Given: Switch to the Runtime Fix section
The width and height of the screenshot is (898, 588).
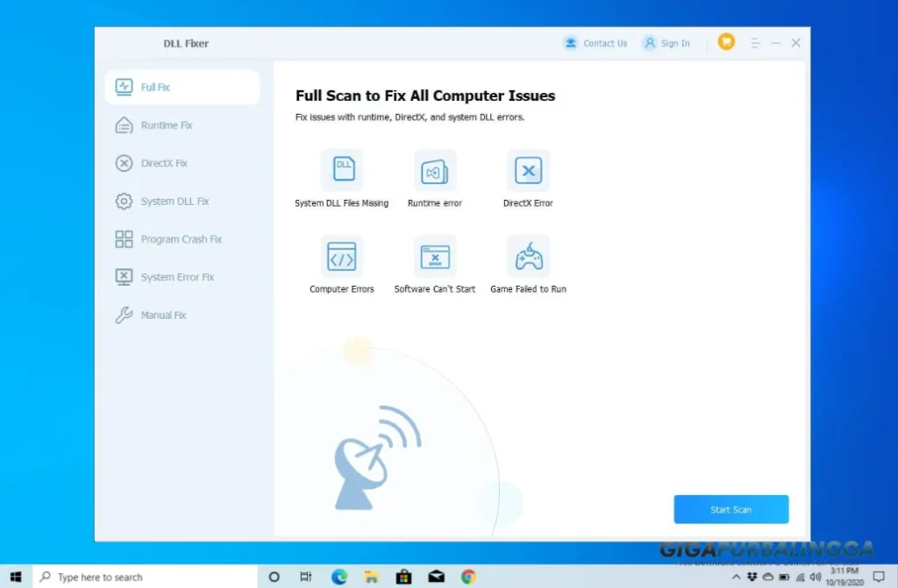Looking at the screenshot, I should (x=161, y=124).
